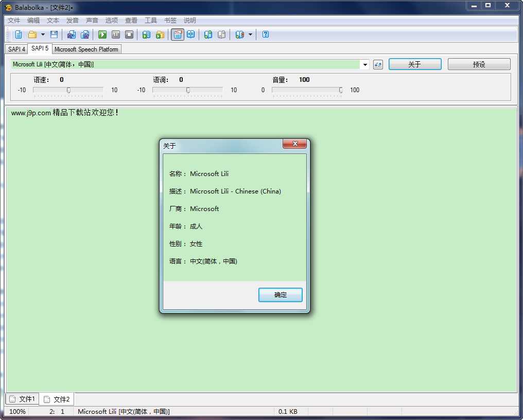The height and width of the screenshot is (420, 523).
Task: Open help with question mark icon
Action: [266, 34]
